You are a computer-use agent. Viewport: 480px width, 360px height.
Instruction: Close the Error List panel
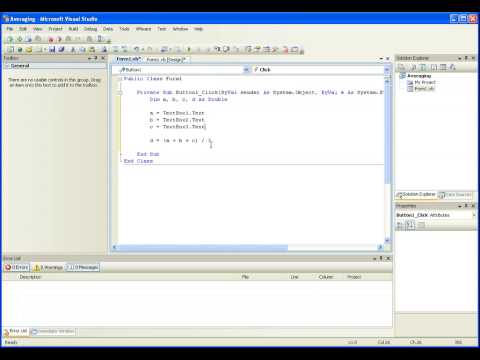(x=388, y=258)
